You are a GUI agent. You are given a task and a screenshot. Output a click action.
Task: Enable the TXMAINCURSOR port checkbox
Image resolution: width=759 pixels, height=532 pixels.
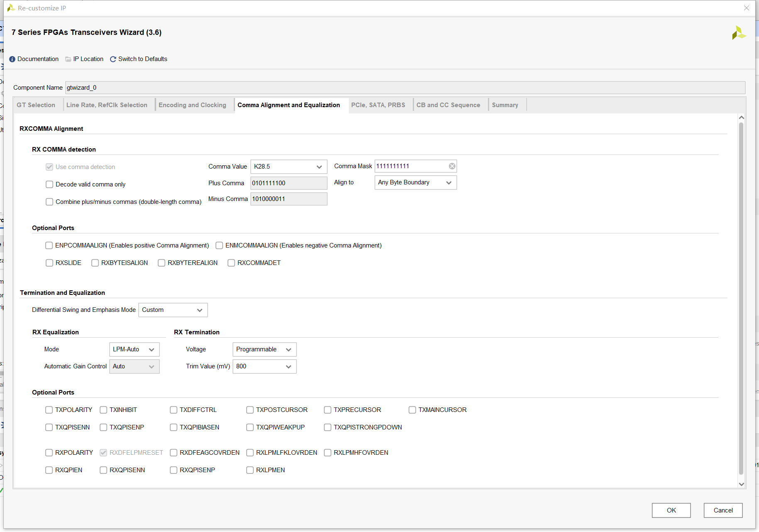click(412, 410)
